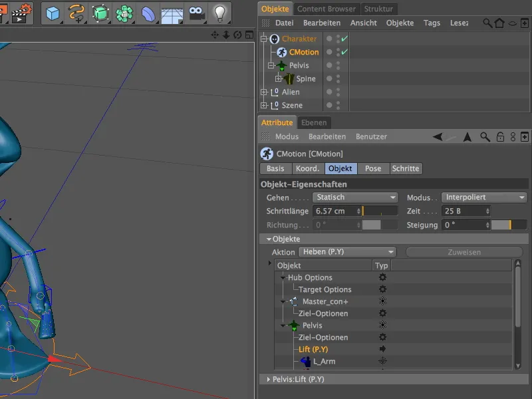Disable the CMotion enable checkmark
The height and width of the screenshot is (399, 532).
tap(344, 52)
